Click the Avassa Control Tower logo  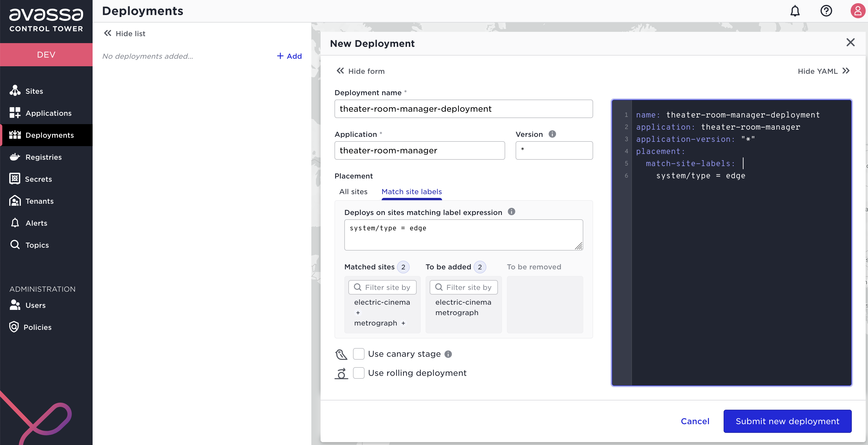46,20
